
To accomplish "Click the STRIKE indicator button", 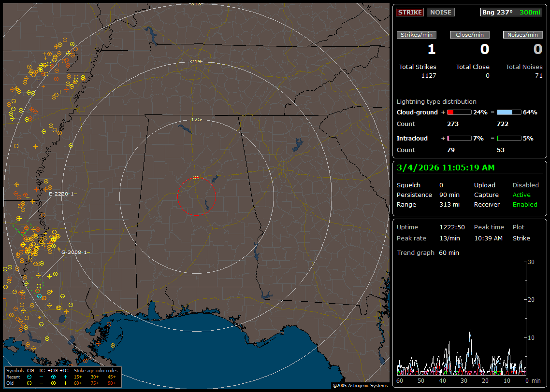I will click(x=410, y=12).
